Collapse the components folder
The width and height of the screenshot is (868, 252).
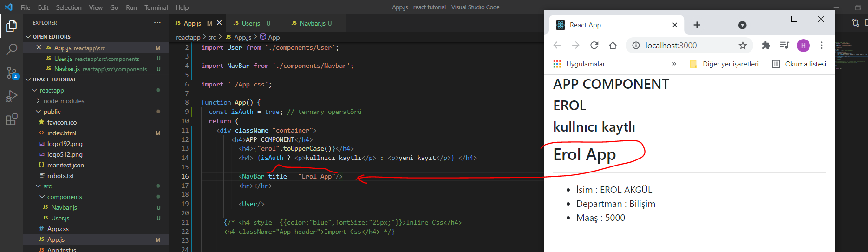64,197
